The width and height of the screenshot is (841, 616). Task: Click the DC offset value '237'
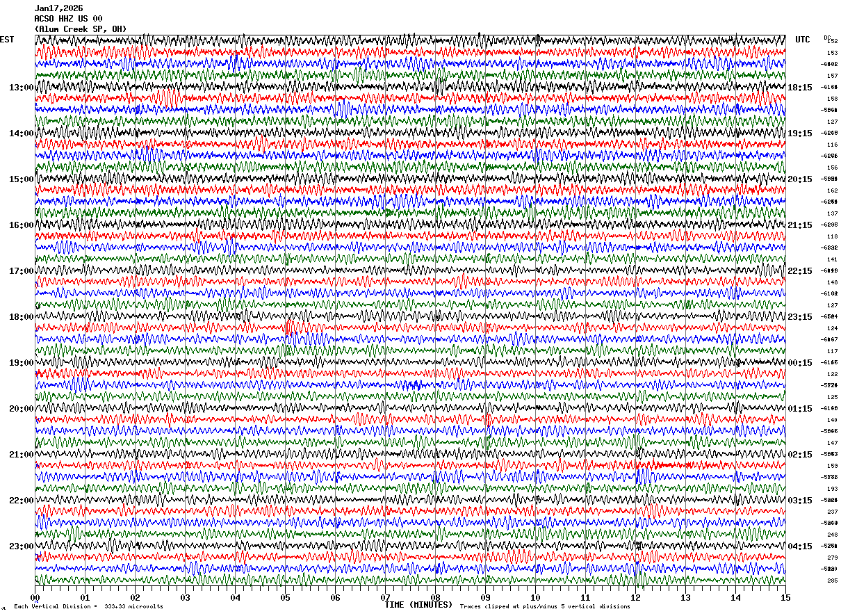click(832, 512)
